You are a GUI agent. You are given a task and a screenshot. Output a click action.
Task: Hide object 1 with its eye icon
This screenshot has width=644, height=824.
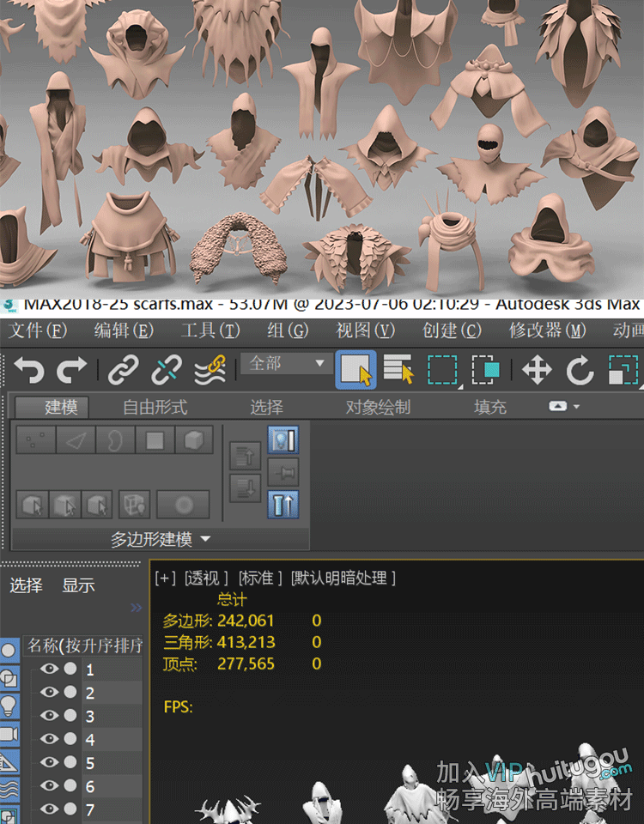coord(49,669)
